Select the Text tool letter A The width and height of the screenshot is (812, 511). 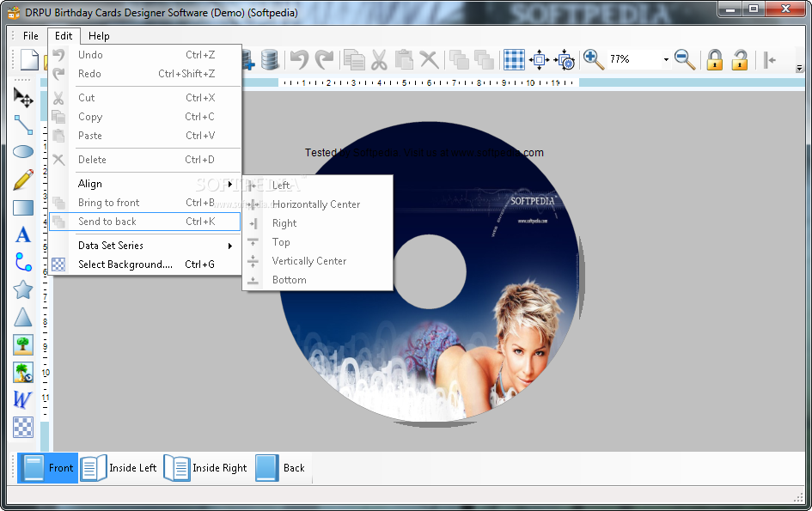pos(23,234)
